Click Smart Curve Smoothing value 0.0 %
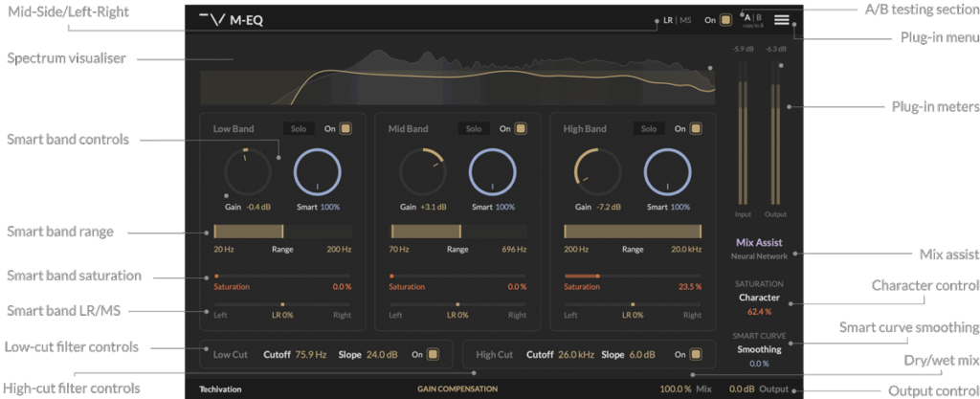The height and width of the screenshot is (399, 980). point(759,364)
